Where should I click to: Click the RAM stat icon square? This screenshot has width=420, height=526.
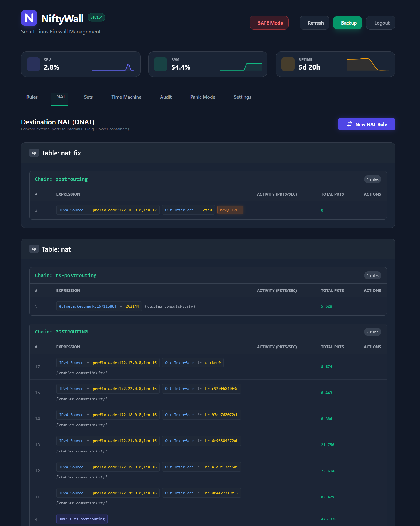pyautogui.click(x=161, y=64)
